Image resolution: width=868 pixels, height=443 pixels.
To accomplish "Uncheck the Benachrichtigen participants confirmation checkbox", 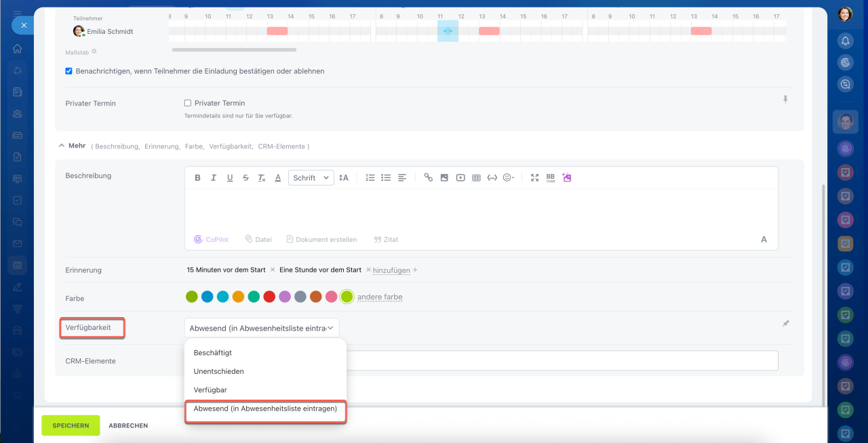I will coord(68,71).
